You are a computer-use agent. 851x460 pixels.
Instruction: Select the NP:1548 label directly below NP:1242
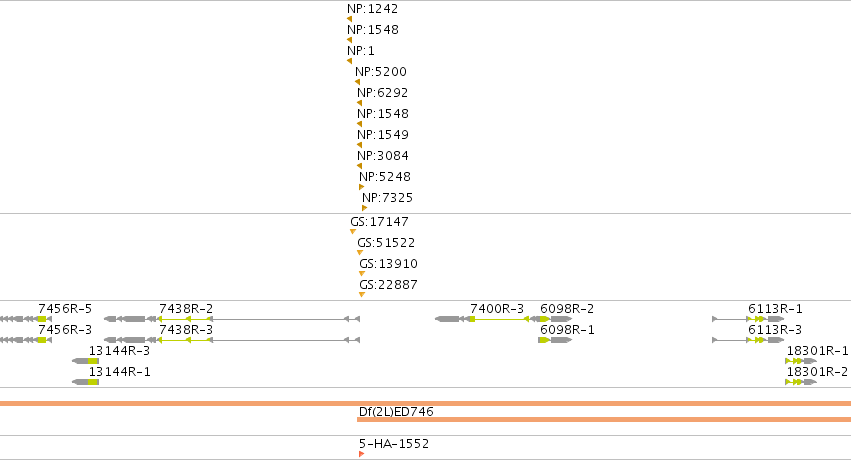[x=373, y=30]
